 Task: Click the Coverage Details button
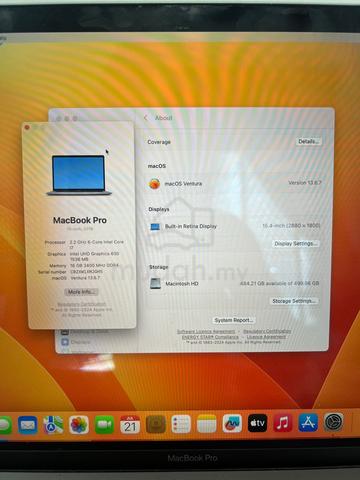pos(309,142)
